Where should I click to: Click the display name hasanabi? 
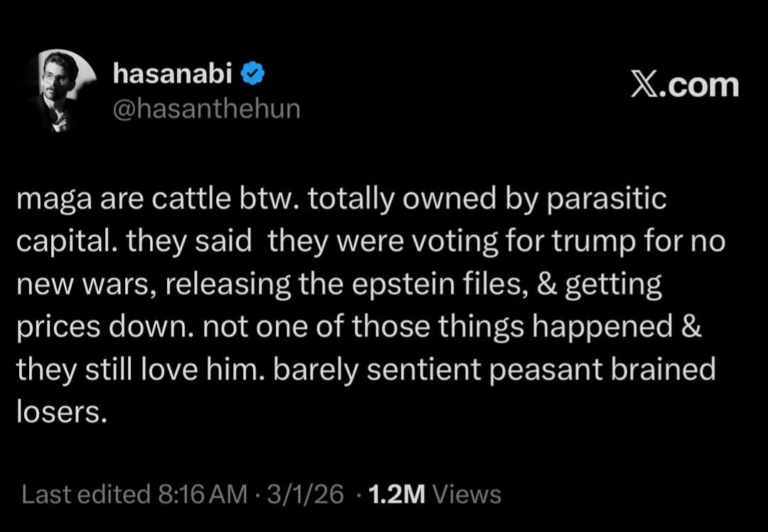(175, 73)
